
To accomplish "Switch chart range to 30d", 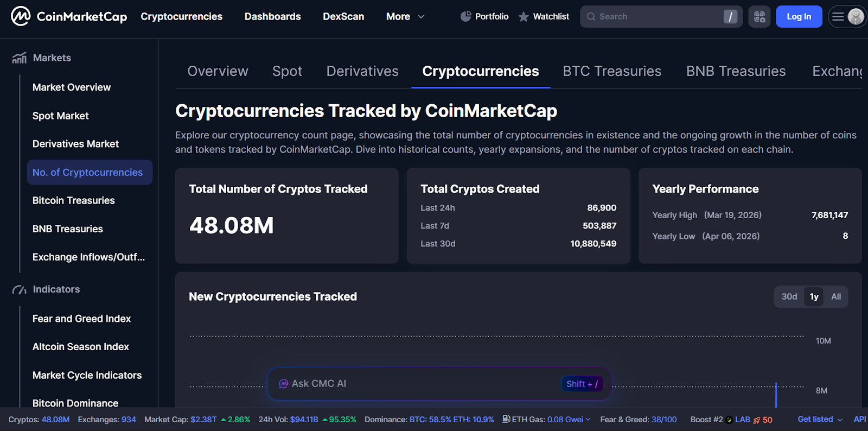I will point(789,296).
